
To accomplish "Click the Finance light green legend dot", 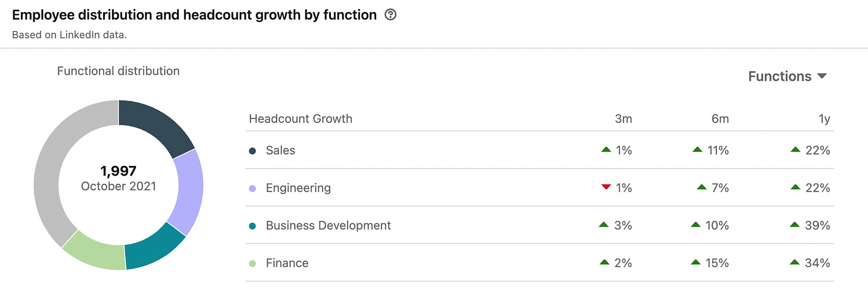I will point(253,263).
